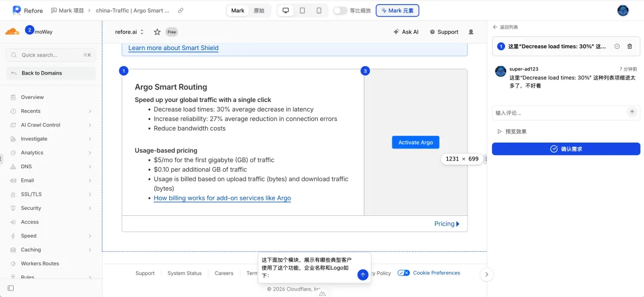Copy link icon next to page title
Screen dimensions: 644x297
pos(181,11)
